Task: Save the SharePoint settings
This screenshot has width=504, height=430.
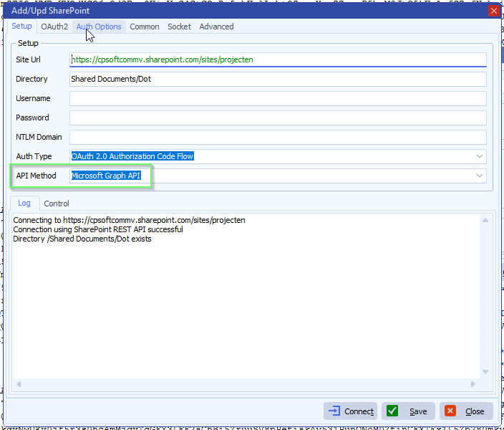Action: (408, 411)
